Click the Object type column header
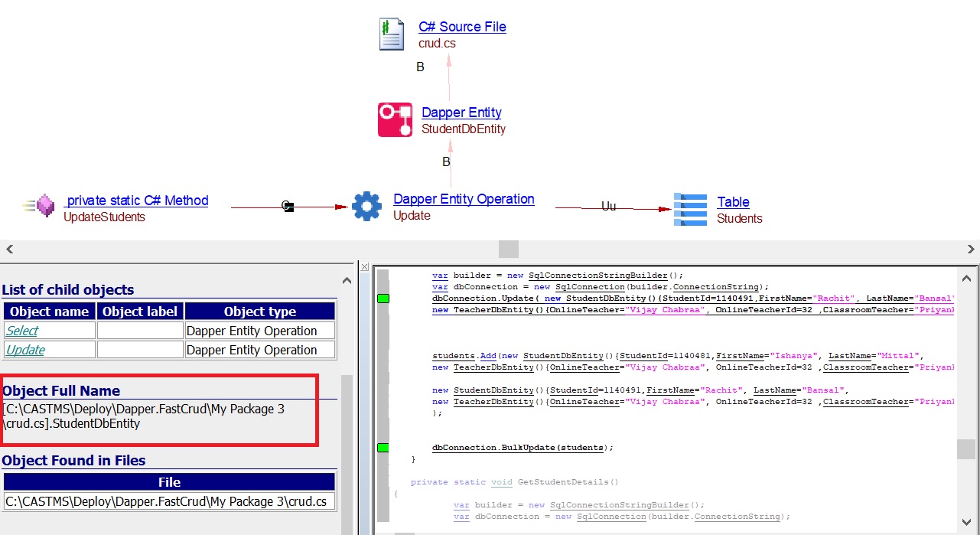 [259, 312]
